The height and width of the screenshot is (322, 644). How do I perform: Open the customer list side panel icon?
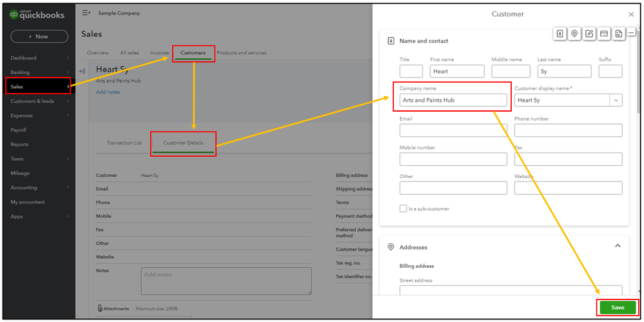tap(82, 71)
